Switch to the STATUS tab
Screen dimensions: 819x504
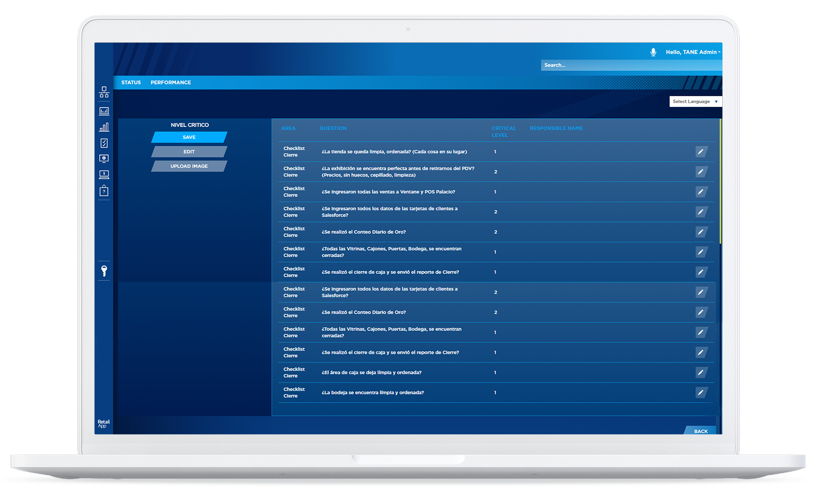pos(131,82)
